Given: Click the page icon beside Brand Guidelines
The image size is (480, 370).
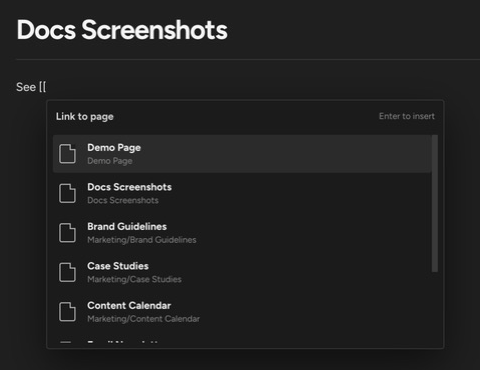Looking at the screenshot, I should (x=67, y=233).
